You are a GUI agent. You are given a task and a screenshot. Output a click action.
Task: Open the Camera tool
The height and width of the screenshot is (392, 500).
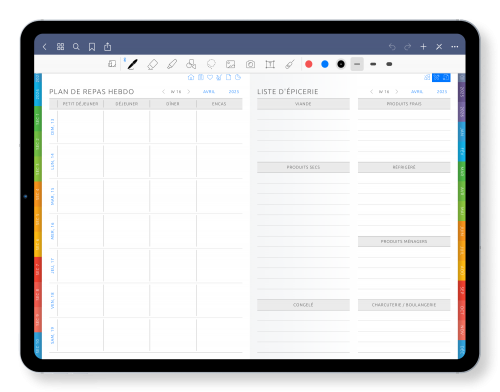(250, 64)
